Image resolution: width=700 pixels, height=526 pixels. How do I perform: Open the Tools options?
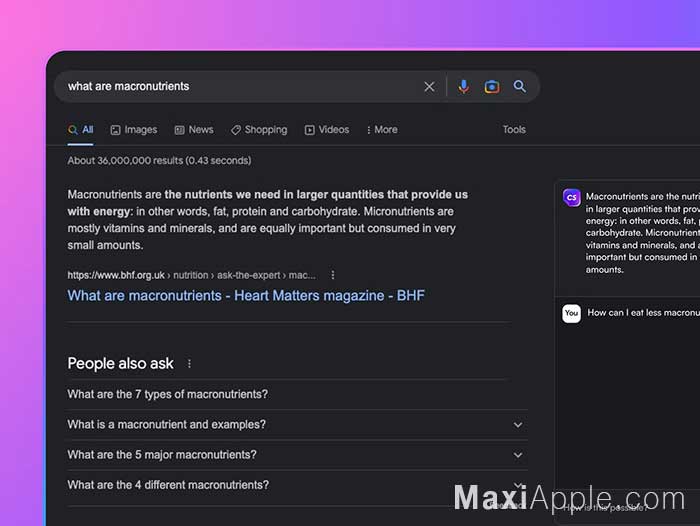point(514,129)
